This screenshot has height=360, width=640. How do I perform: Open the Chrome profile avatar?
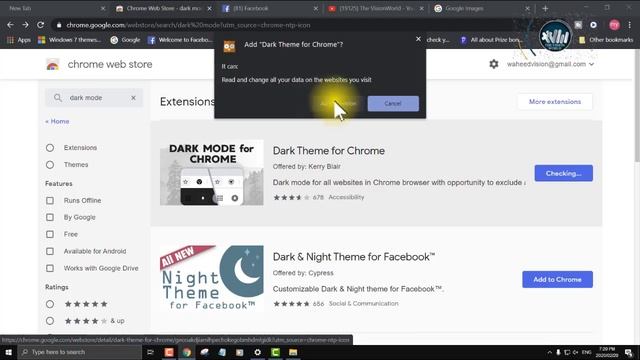tap(614, 25)
